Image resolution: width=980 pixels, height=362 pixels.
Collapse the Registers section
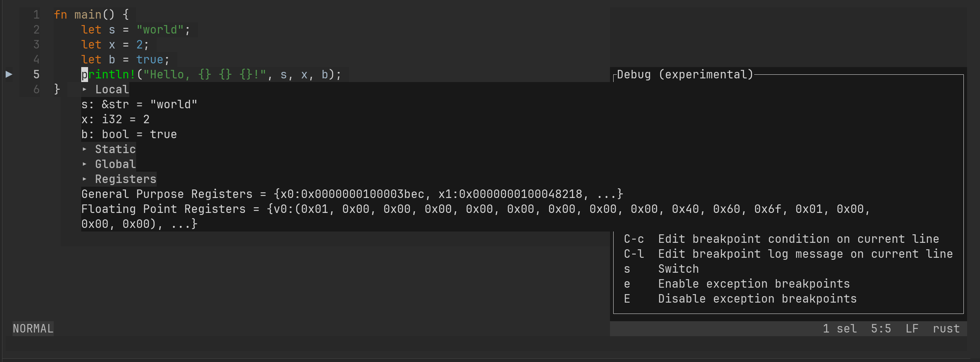tap(125, 179)
